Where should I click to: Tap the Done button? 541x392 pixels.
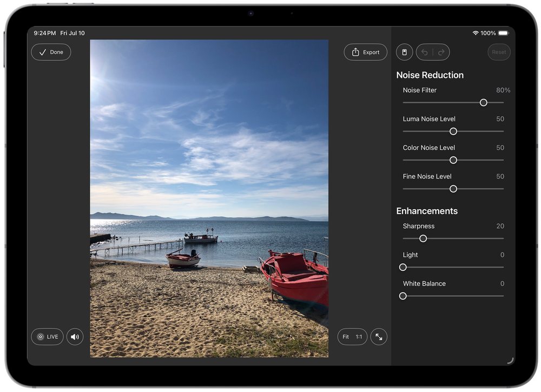51,52
